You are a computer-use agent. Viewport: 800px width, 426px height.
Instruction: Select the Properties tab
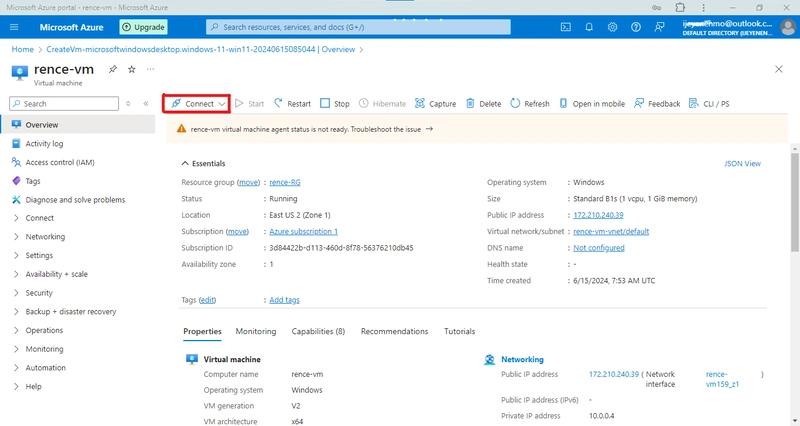coord(202,331)
